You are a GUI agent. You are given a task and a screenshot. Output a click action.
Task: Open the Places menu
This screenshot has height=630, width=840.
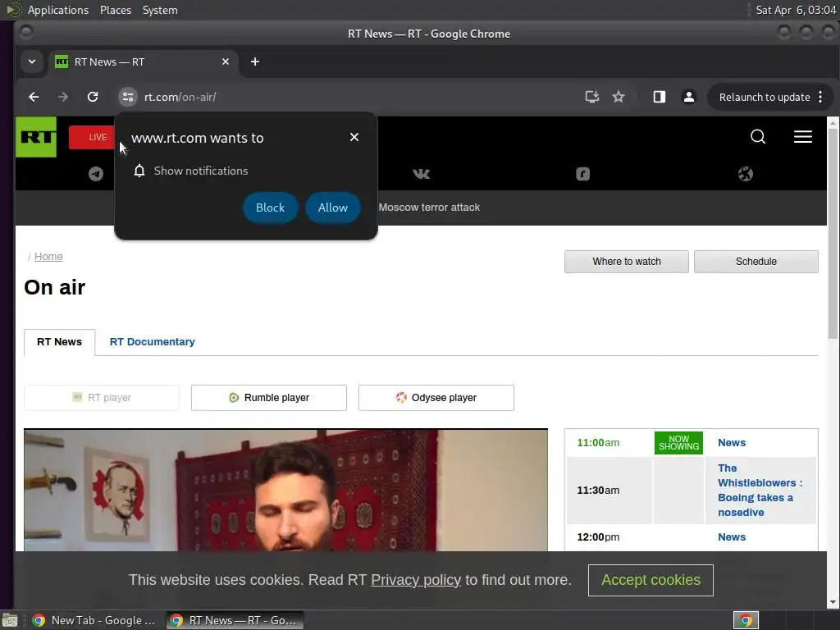coord(116,10)
